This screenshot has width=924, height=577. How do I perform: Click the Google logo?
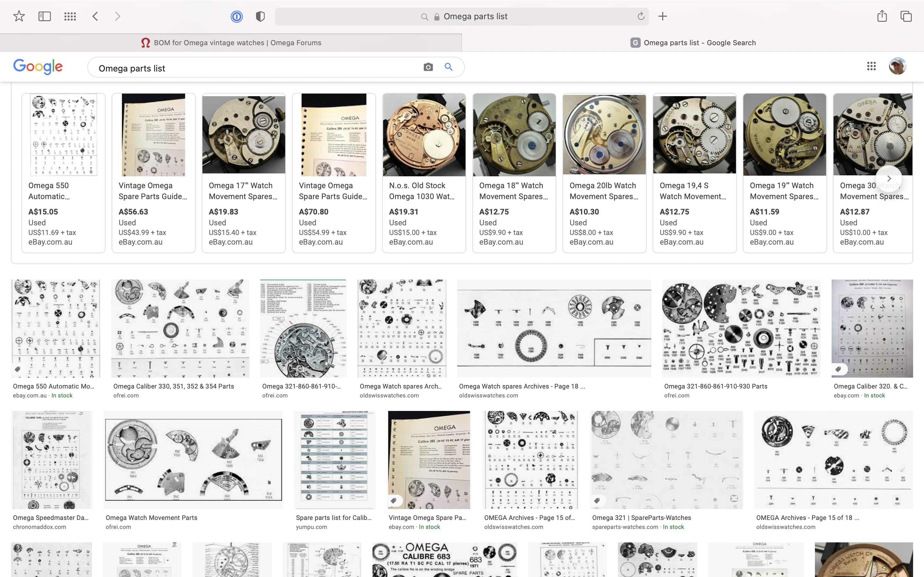(x=38, y=67)
